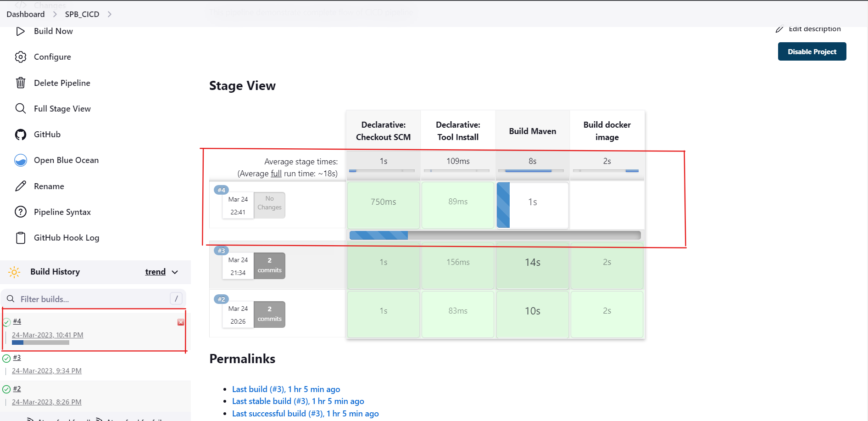The height and width of the screenshot is (421, 868).
Task: Open Last stable build (#3) permalink
Action: [298, 401]
